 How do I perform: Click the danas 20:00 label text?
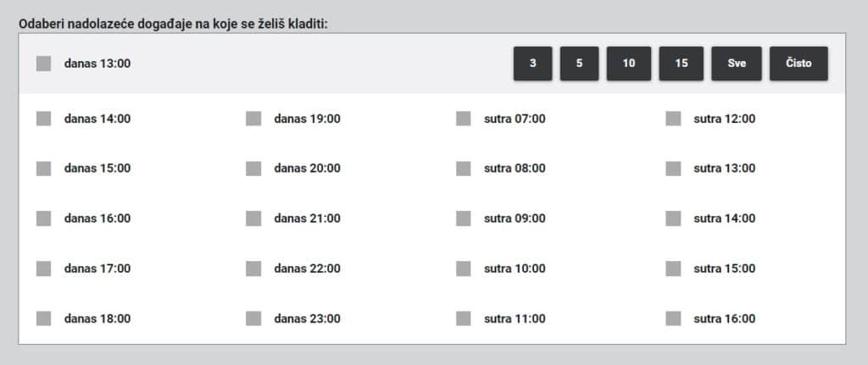pyautogui.click(x=307, y=169)
